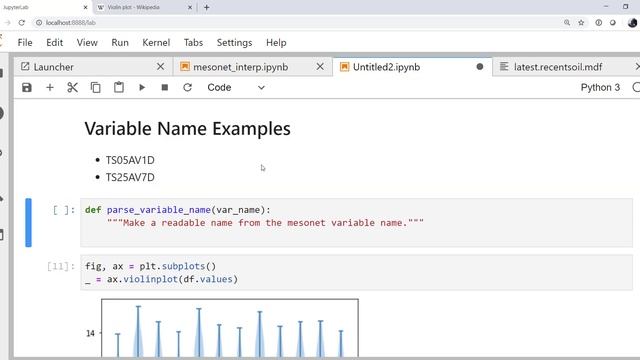Open a new browser tab

(207, 7)
